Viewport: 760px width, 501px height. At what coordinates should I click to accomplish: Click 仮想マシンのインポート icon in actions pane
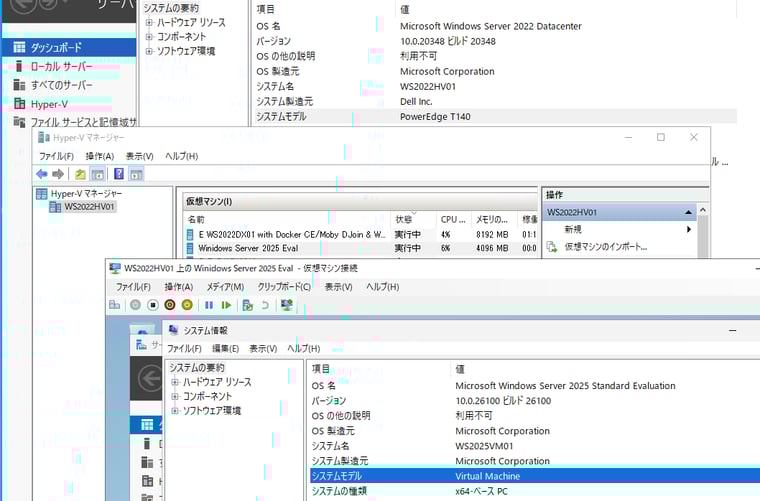552,247
